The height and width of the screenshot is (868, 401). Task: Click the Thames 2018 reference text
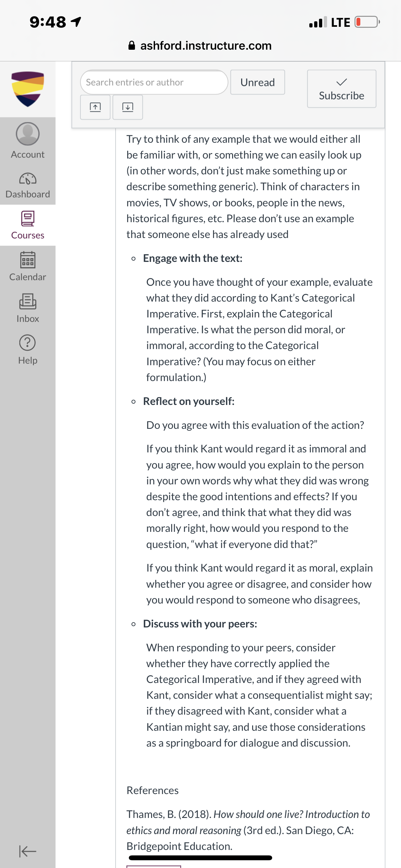tap(248, 830)
